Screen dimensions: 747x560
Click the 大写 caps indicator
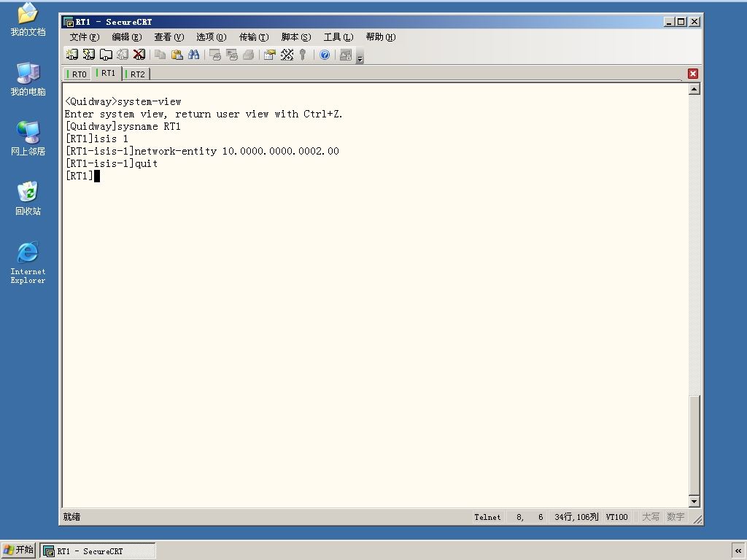650,517
